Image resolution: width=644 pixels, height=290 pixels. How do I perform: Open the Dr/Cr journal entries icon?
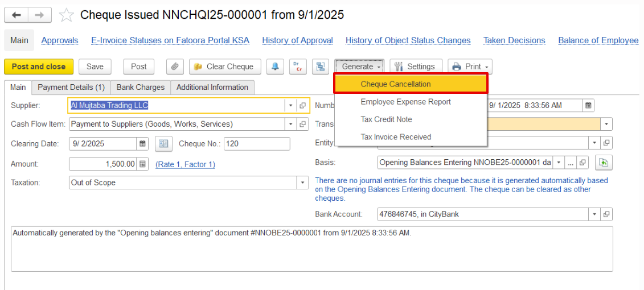(298, 67)
